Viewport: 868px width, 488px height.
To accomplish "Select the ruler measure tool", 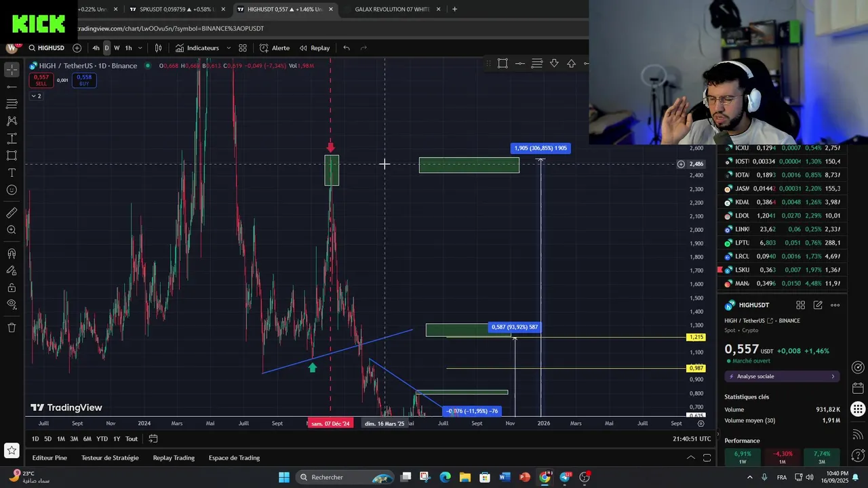I will point(12,213).
